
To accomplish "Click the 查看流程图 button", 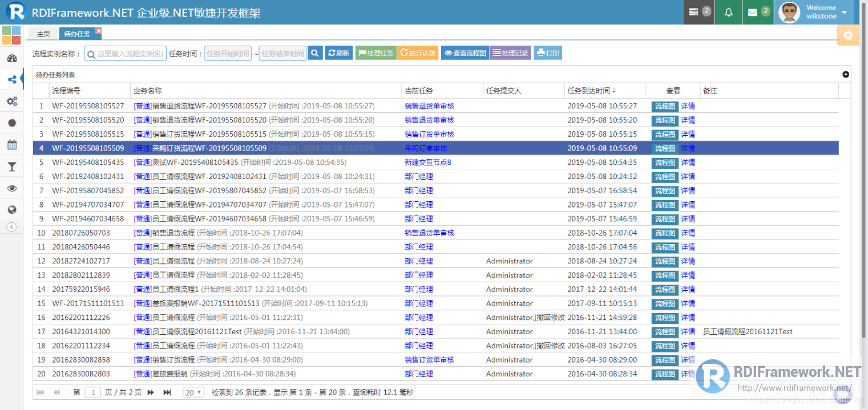I will (x=465, y=53).
